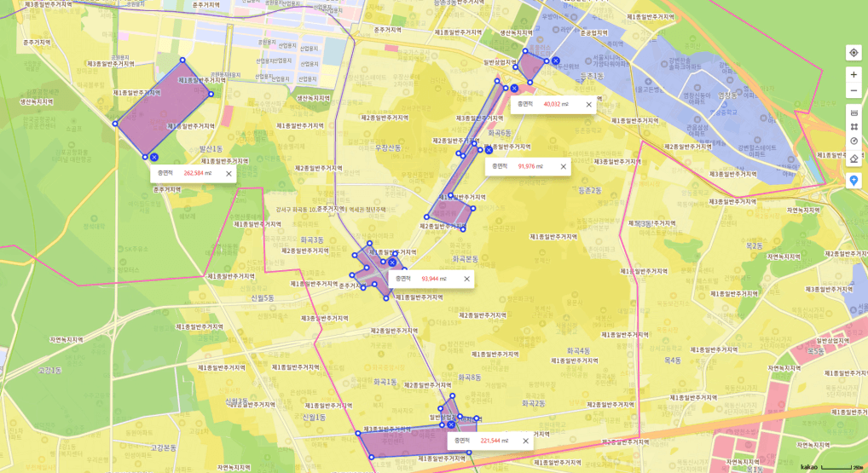Click the 고강1동 district label
This screenshot has height=473, width=868.
point(49,370)
